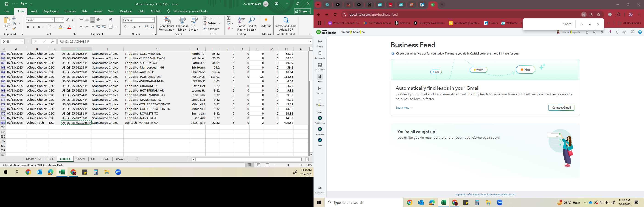Click the Undo arrow in the Quick Access Toolbar
The height and width of the screenshot is (207, 644).
[x=22, y=4]
